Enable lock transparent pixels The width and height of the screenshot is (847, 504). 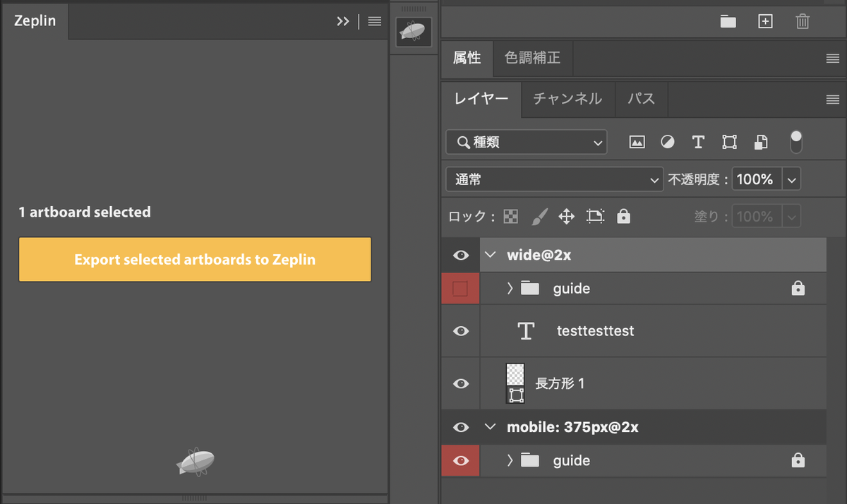coord(510,216)
